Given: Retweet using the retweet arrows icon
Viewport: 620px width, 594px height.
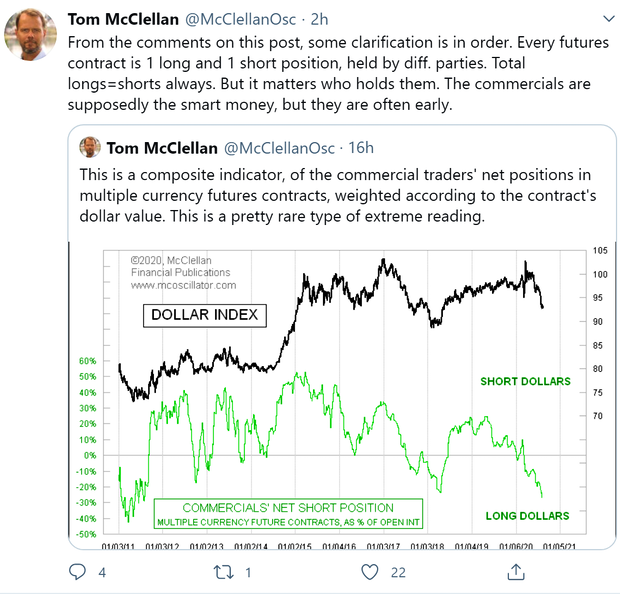Looking at the screenshot, I should tap(224, 572).
